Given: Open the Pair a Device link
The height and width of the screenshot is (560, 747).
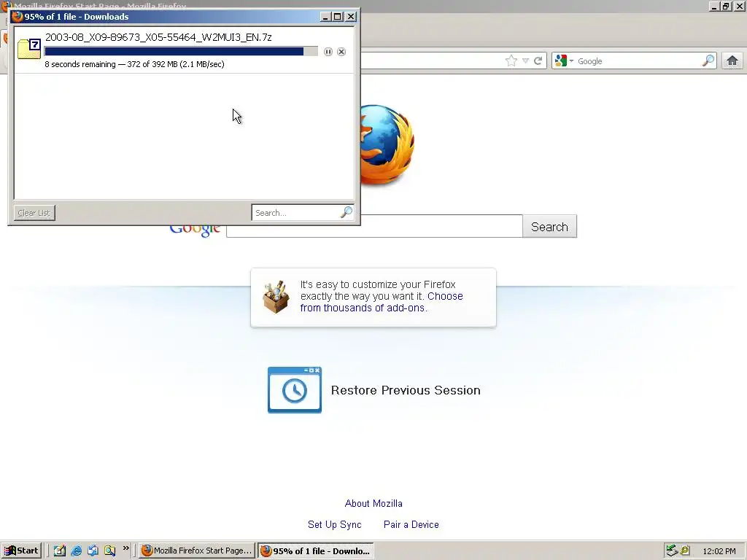Looking at the screenshot, I should click(411, 524).
